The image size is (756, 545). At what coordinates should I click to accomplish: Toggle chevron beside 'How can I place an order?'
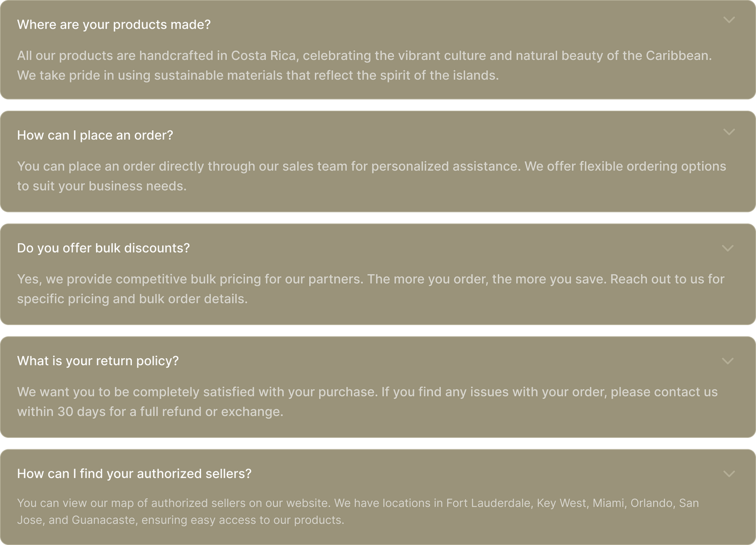coord(729,132)
